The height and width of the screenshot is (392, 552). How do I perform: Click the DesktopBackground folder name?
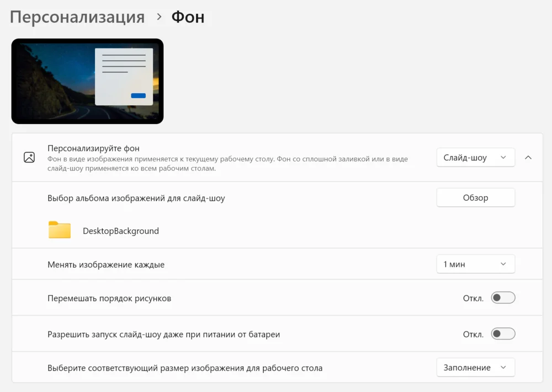(x=121, y=231)
